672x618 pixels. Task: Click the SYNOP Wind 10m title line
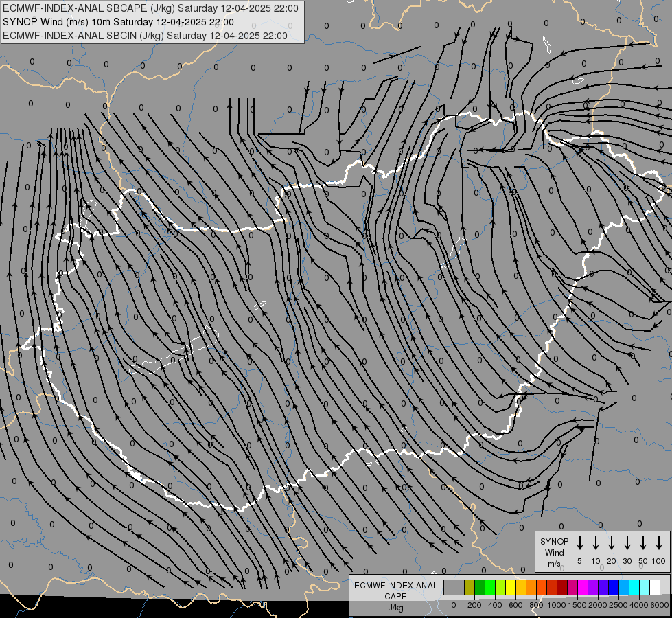coord(118,22)
